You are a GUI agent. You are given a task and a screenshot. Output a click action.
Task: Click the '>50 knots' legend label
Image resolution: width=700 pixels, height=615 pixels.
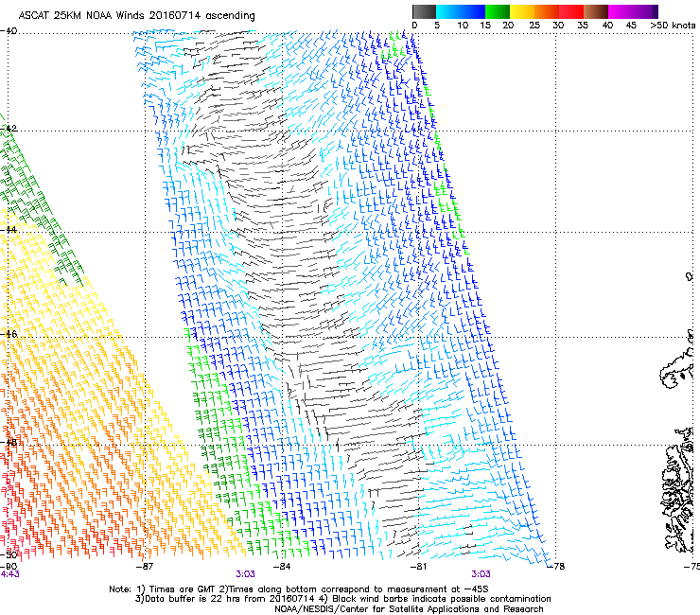pos(674,26)
